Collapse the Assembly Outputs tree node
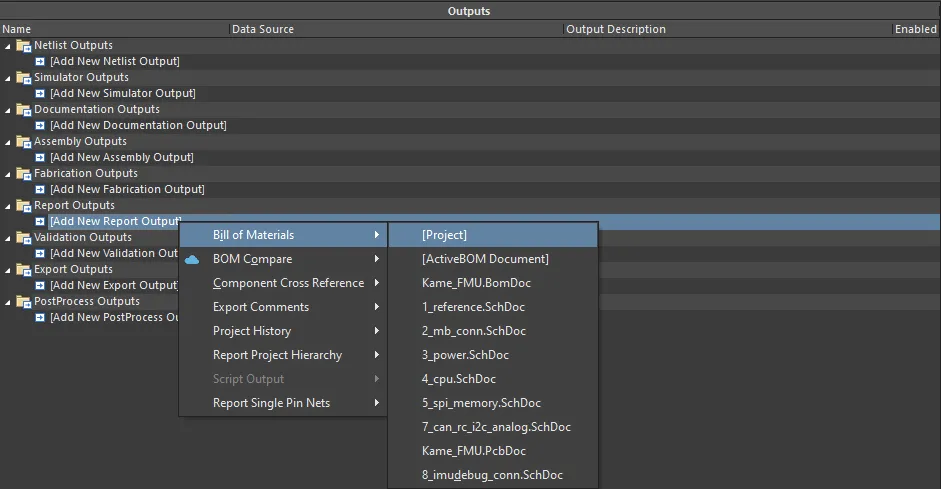 pos(8,142)
